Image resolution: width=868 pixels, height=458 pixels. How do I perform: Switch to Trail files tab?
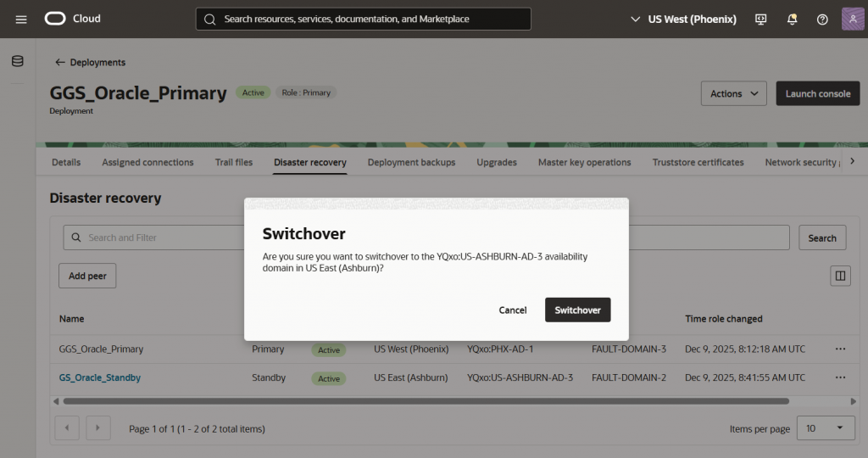tap(234, 162)
